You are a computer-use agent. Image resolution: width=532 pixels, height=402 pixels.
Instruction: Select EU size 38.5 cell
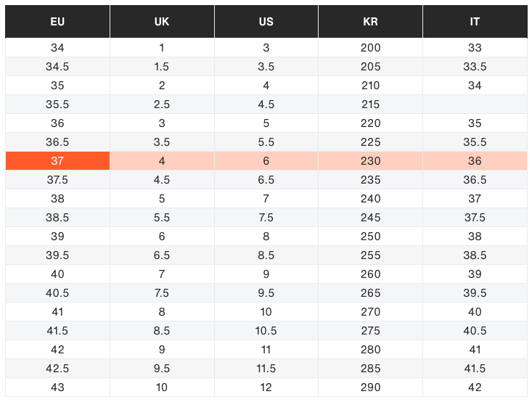coord(57,218)
